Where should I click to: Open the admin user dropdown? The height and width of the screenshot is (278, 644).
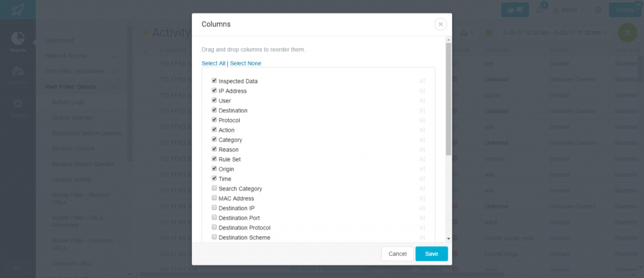569,10
